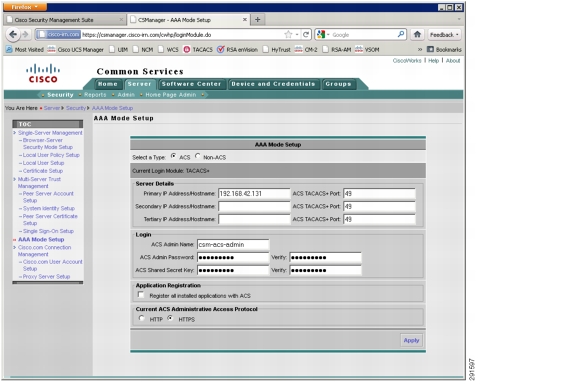The width and height of the screenshot is (576, 385).
Task: Switch to the Home tab
Action: tap(108, 84)
